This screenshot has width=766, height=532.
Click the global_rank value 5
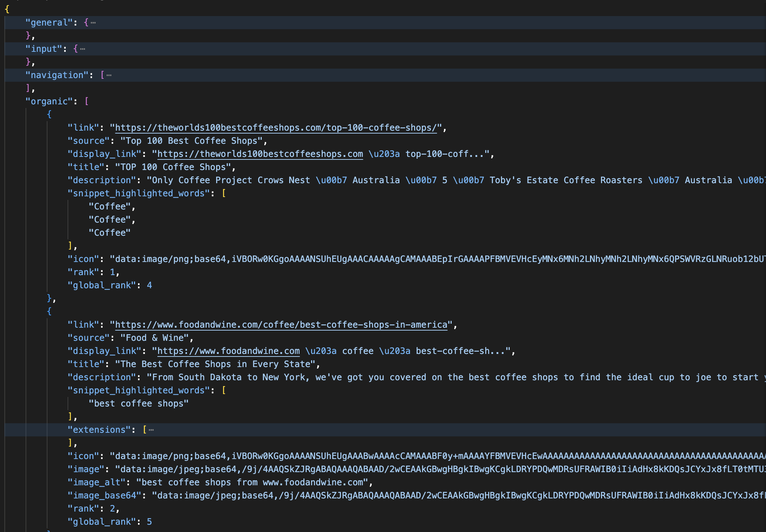point(150,521)
